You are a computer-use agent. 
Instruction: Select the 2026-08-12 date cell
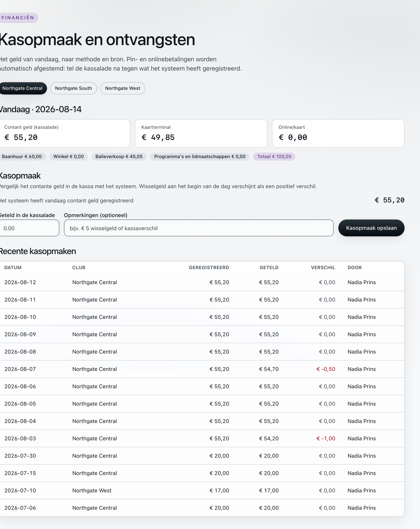pos(20,282)
